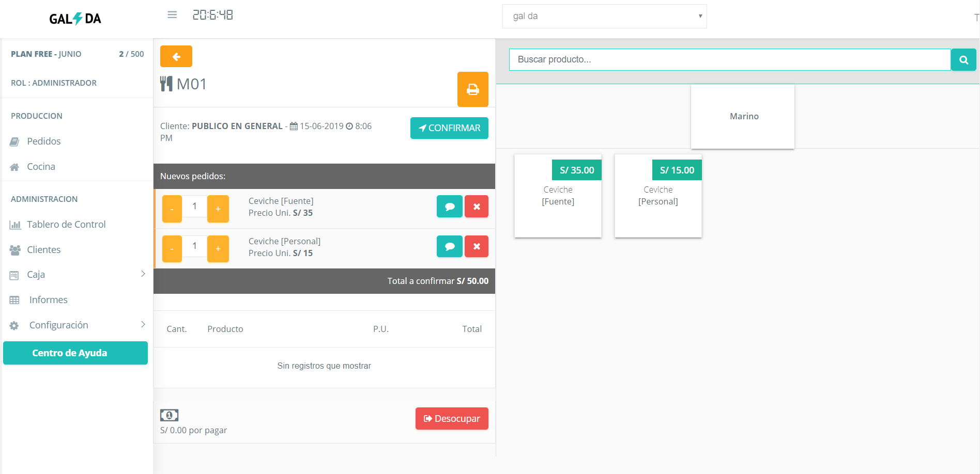The image size is (980, 474).
Task: Click the Ceviche [Fuente] quantity field
Action: (194, 206)
